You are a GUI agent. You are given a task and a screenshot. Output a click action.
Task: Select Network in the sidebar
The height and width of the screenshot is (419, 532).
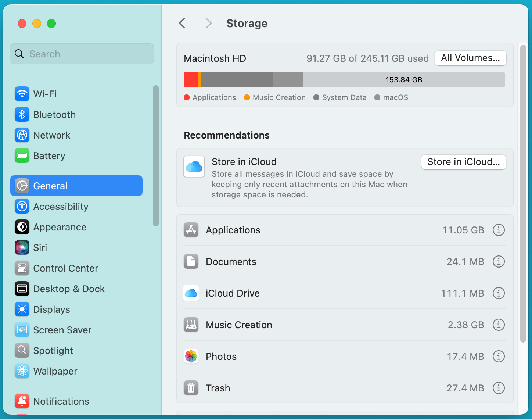(x=51, y=135)
